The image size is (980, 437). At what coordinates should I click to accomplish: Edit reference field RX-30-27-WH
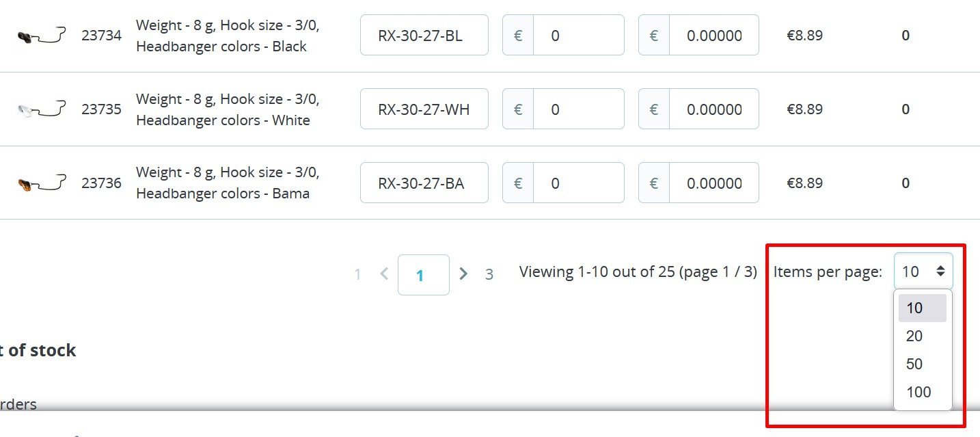[424, 109]
